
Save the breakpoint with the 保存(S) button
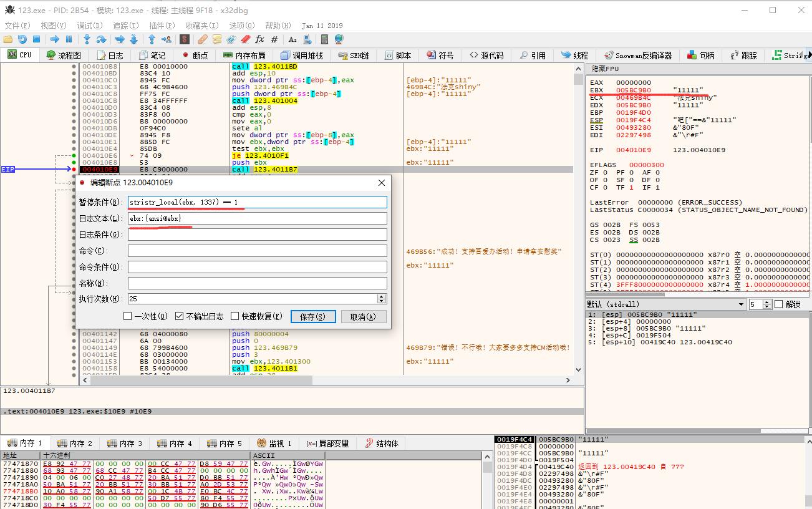pos(313,317)
